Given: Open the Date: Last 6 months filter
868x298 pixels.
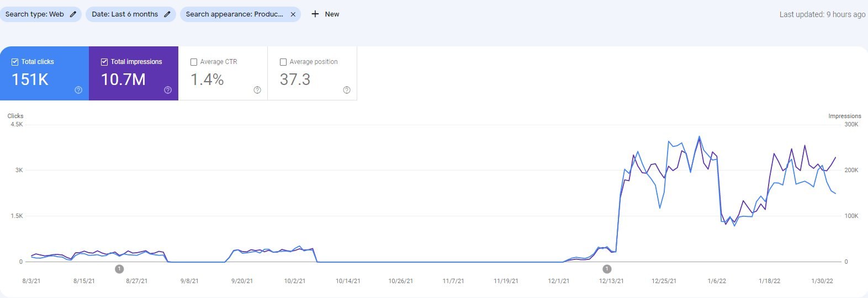Looking at the screenshot, I should pos(125,14).
